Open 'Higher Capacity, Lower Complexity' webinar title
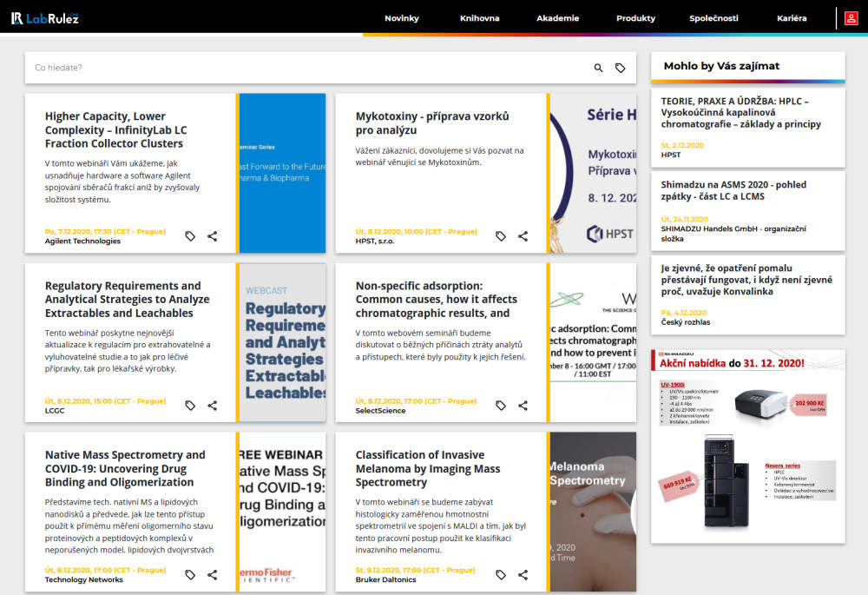Viewport: 868px width, 595px height. pyautogui.click(x=115, y=129)
